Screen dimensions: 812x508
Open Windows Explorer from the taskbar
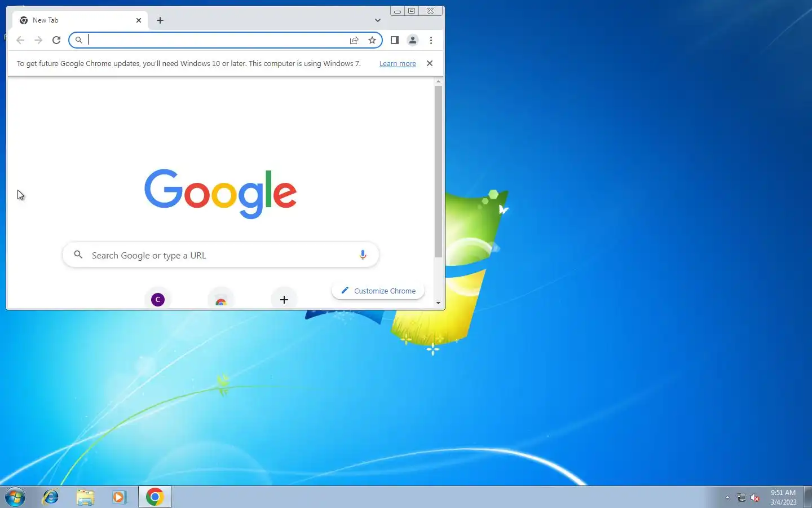[85, 497]
